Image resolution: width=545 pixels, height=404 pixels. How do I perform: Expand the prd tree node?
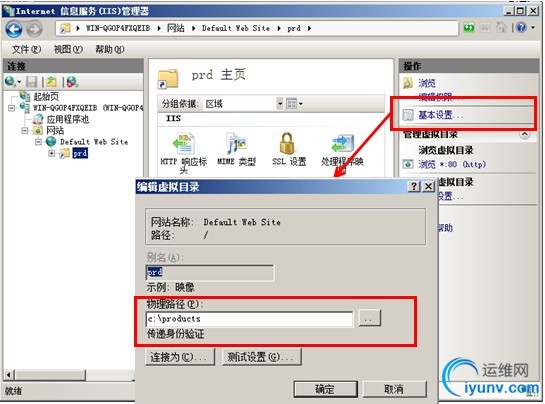click(51, 153)
